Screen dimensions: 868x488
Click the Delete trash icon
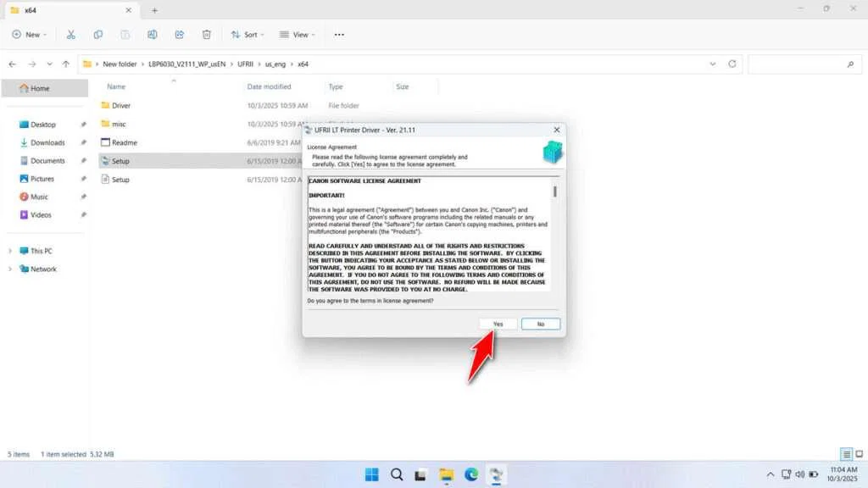point(207,35)
